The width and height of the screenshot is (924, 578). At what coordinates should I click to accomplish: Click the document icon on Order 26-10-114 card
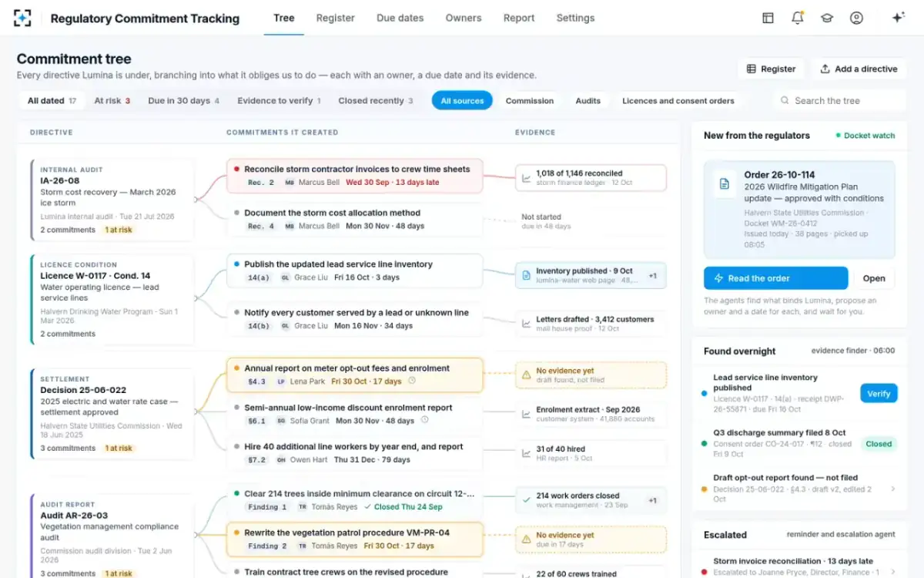pos(724,184)
